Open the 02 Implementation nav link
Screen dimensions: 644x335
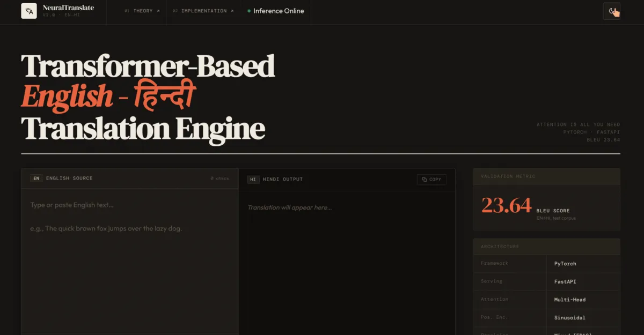203,11
